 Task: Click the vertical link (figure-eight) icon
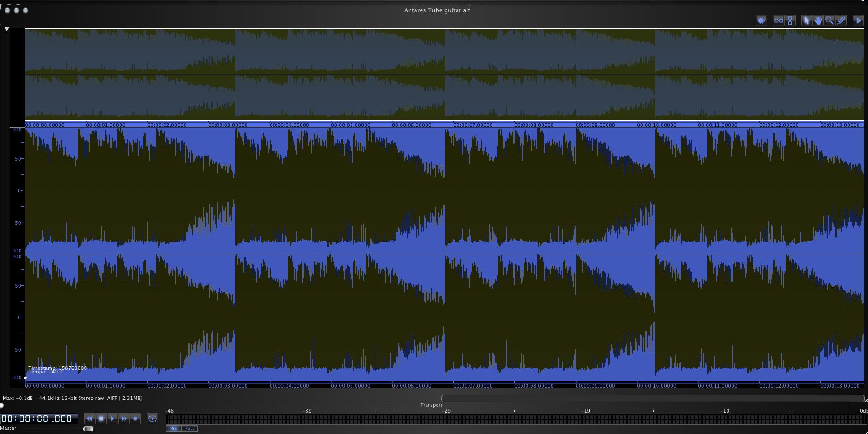(x=790, y=20)
